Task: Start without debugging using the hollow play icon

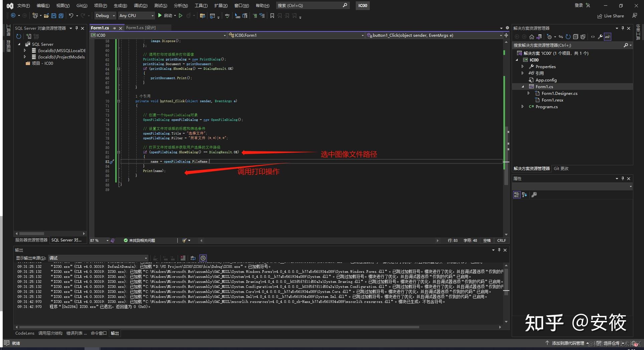Action: pos(180,16)
